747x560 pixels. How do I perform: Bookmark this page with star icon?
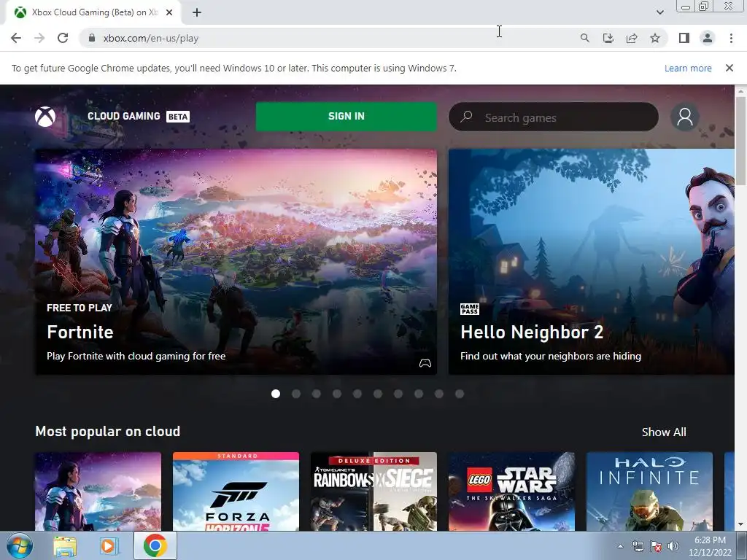[x=655, y=38]
